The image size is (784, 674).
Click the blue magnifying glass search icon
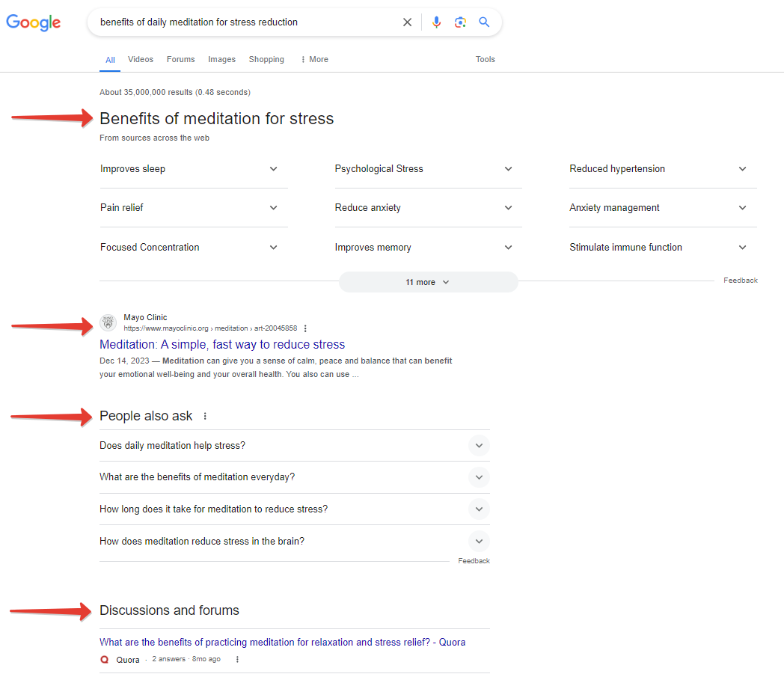click(x=484, y=22)
